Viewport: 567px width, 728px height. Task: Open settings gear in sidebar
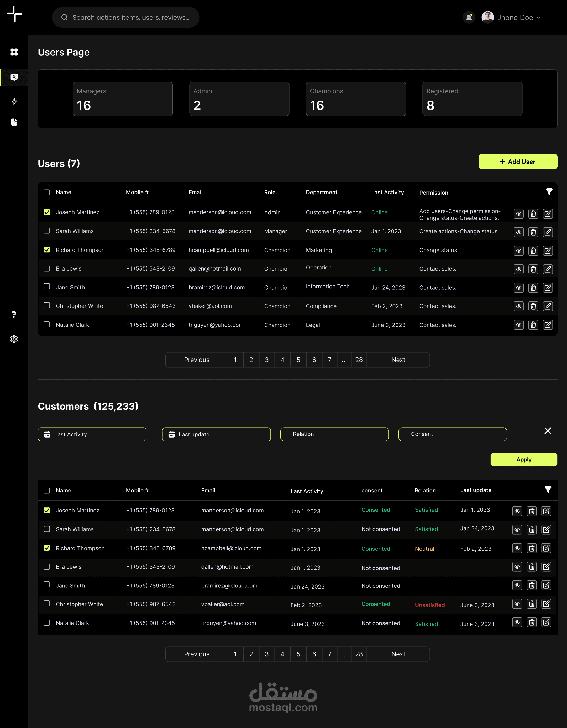pyautogui.click(x=14, y=339)
